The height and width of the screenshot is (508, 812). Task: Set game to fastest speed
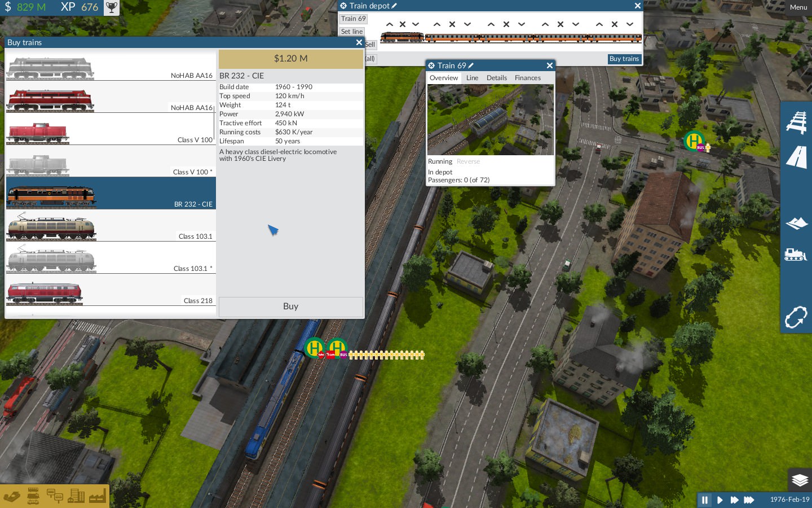point(749,500)
